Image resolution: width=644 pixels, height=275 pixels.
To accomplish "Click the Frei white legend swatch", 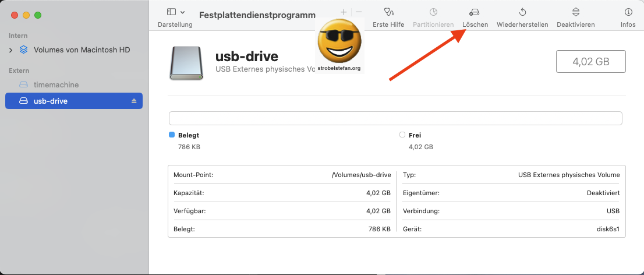I will click(x=402, y=135).
